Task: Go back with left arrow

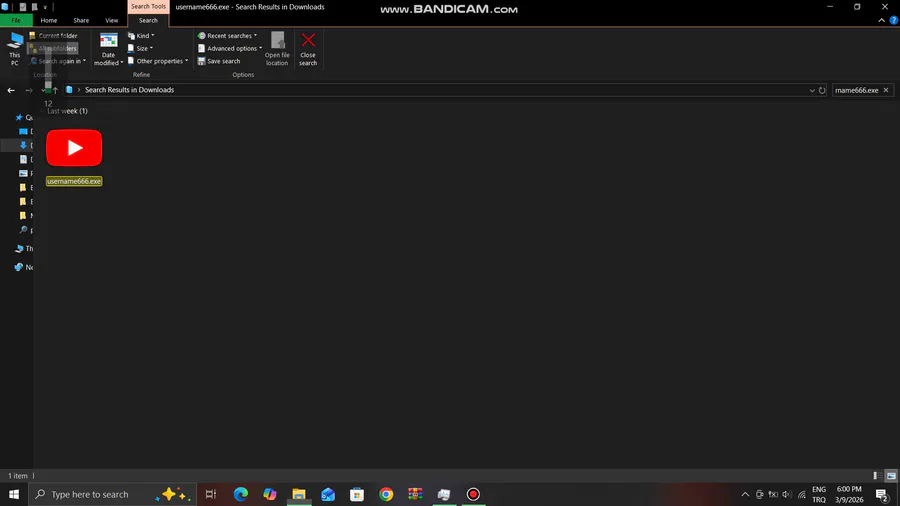Action: coord(11,90)
